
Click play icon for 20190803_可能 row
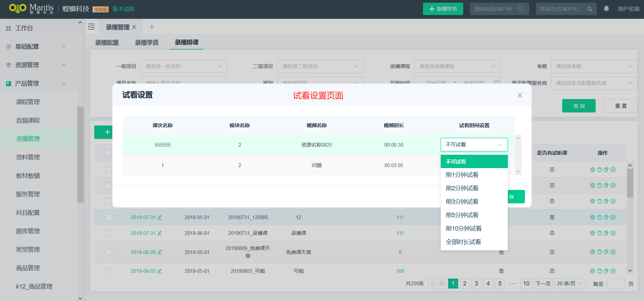(x=613, y=271)
